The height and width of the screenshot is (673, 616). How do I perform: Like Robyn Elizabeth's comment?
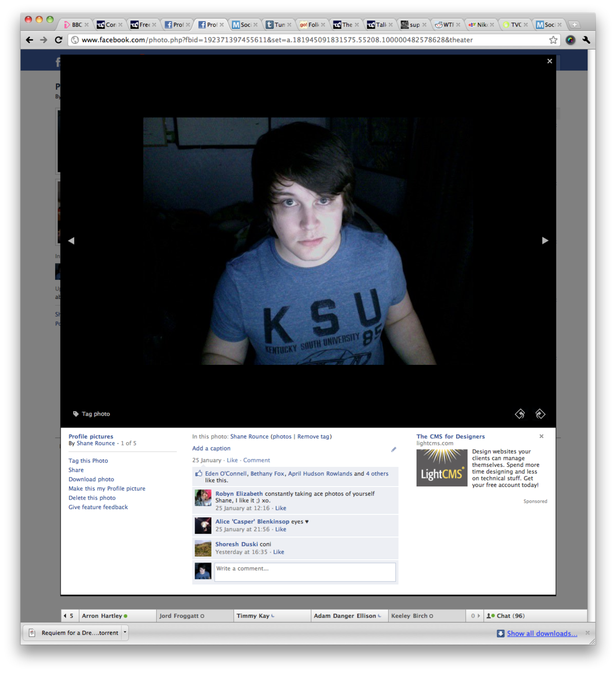tap(280, 508)
